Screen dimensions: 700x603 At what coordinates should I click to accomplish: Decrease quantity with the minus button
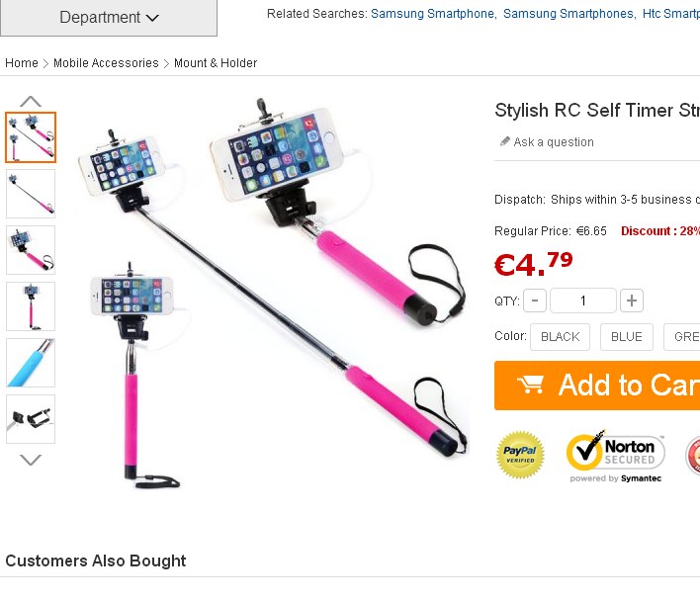(534, 301)
